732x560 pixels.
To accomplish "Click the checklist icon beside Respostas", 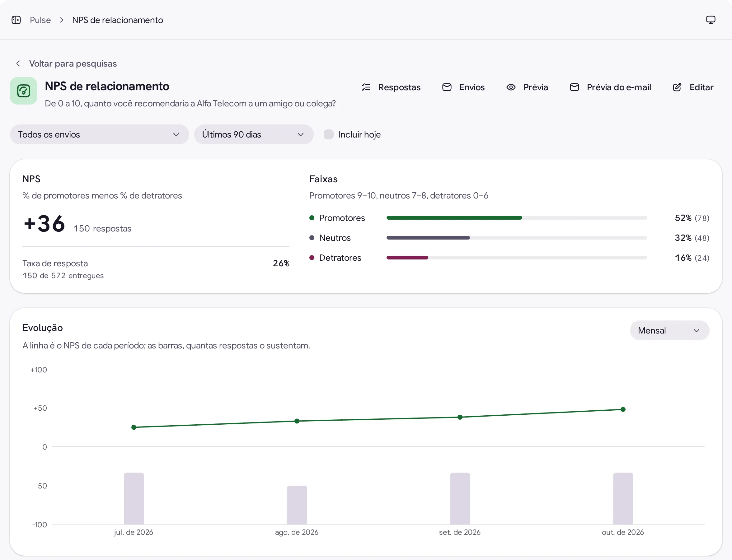I will click(x=366, y=87).
